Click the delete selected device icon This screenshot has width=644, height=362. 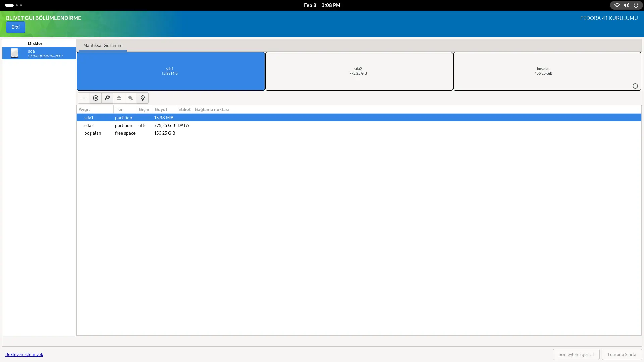coord(96,98)
